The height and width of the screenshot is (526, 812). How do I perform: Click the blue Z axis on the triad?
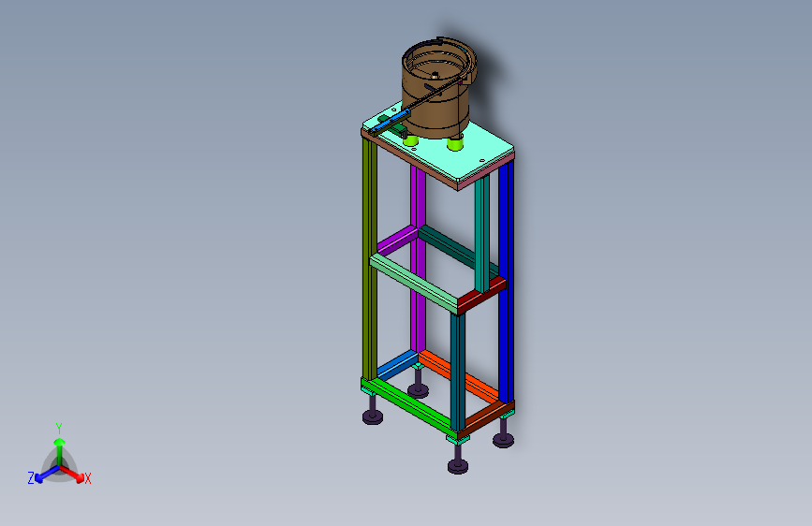46,475
